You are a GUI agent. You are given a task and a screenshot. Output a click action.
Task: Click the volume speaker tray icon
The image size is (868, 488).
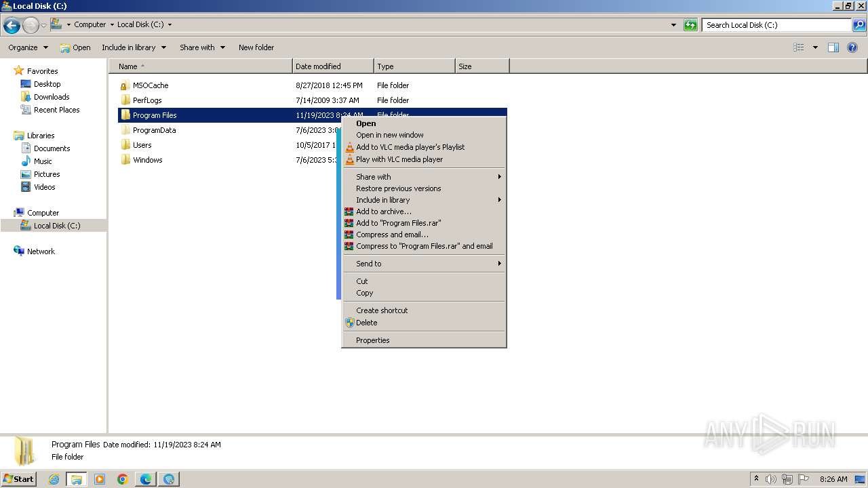(x=771, y=479)
